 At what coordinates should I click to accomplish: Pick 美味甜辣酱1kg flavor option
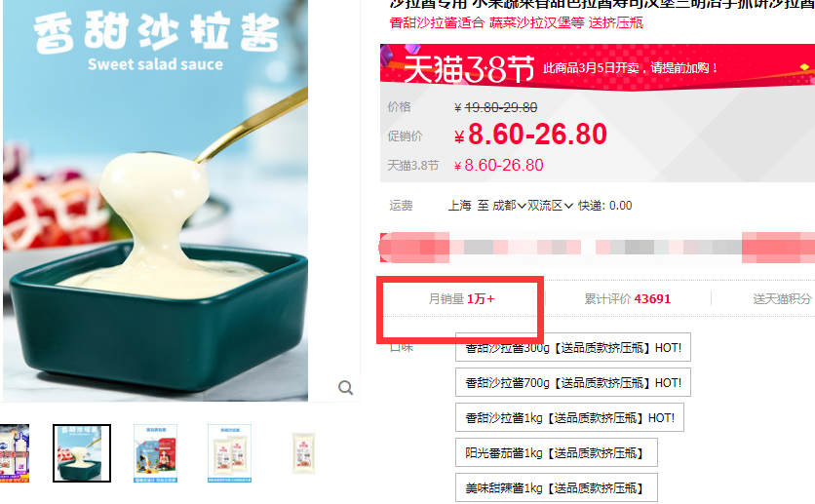tap(556, 487)
